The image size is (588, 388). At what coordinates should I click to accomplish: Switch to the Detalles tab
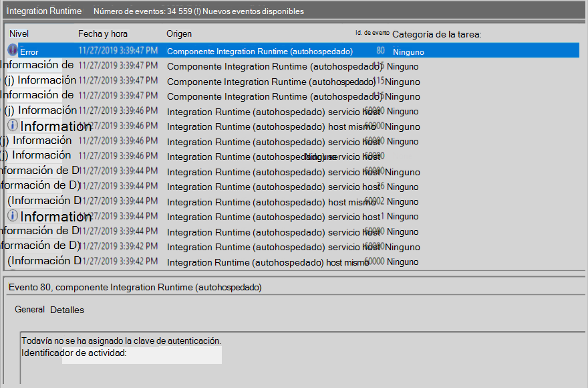coord(67,310)
